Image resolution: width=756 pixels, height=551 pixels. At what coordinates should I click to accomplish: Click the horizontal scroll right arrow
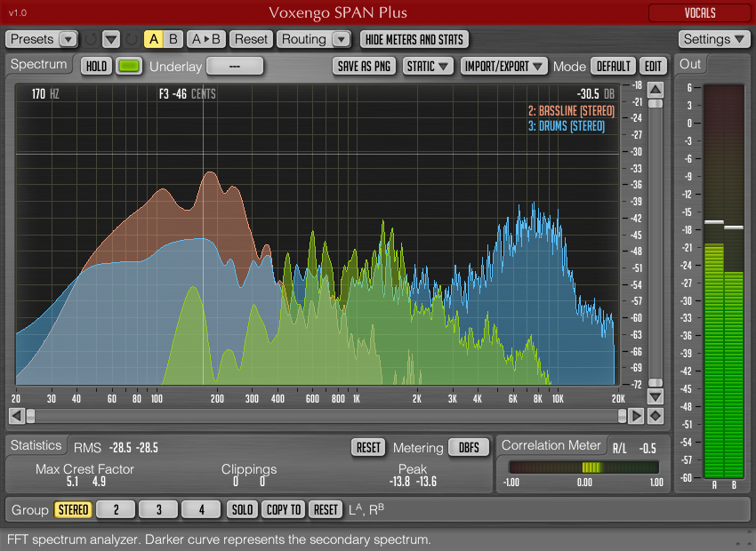tap(636, 416)
